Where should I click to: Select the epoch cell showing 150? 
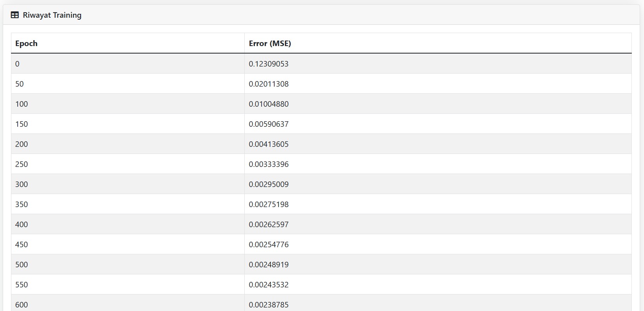128,124
